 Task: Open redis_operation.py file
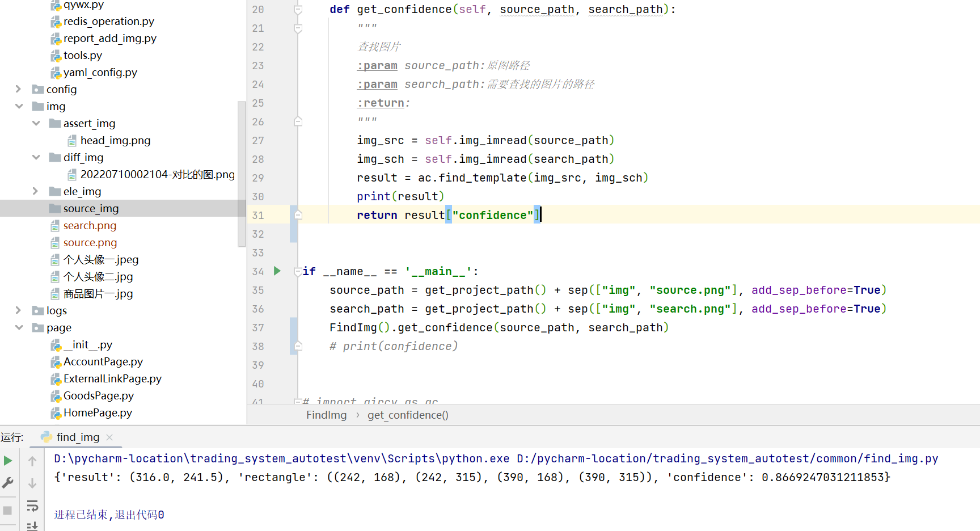point(109,21)
